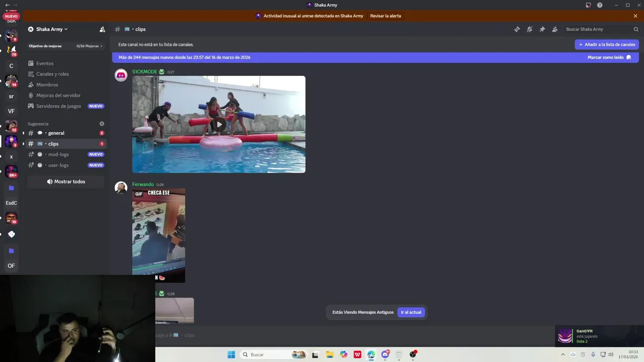Screen dimensions: 644x362
Task: Open the general channel
Action: 66,133
